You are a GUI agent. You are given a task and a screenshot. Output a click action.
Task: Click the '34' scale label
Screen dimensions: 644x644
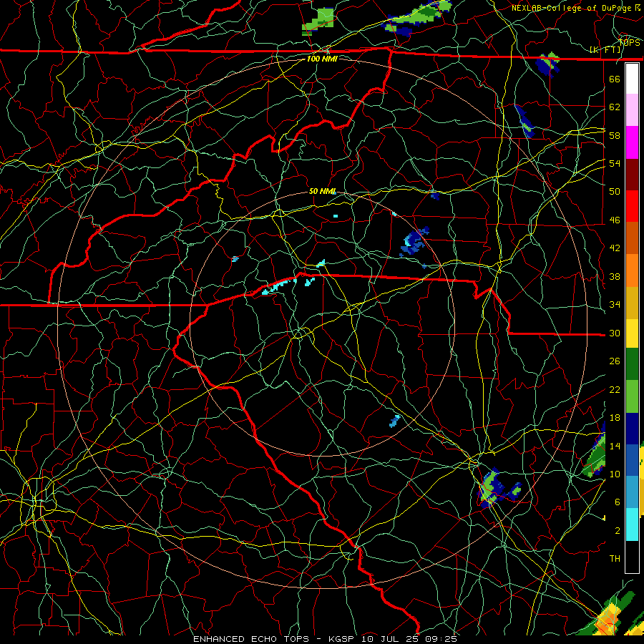click(x=615, y=305)
